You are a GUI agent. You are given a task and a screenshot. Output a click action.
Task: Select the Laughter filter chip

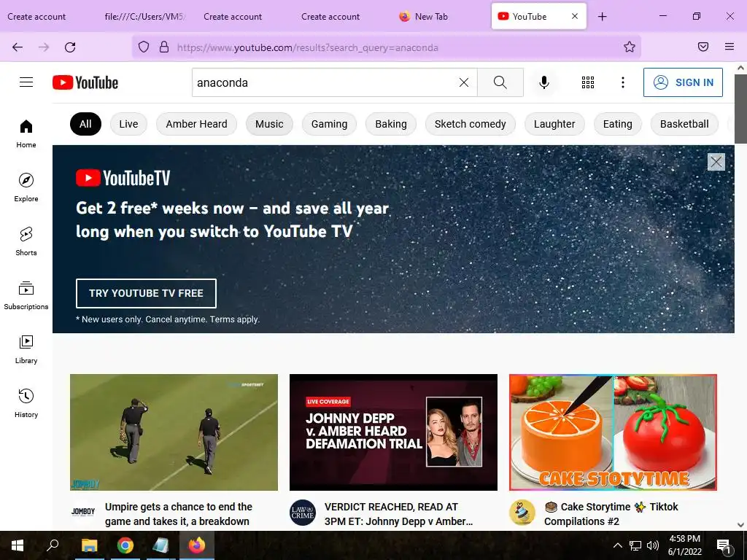[554, 124]
